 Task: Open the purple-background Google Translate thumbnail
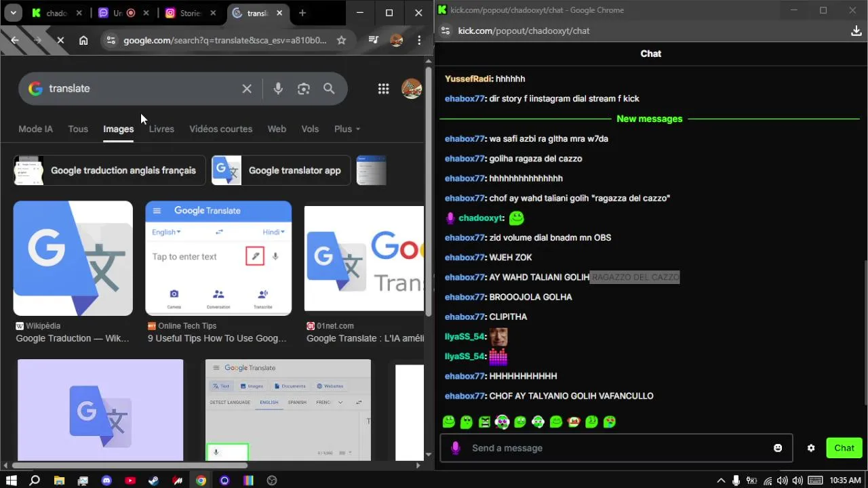click(x=100, y=410)
